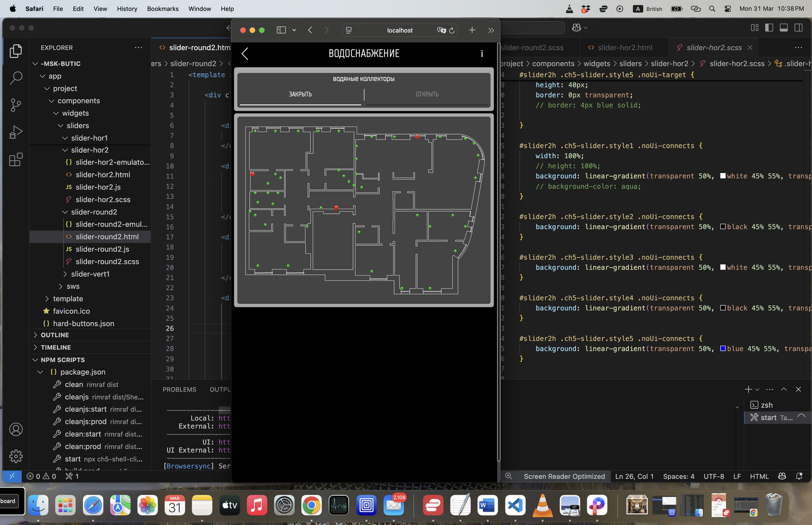Switch to slider-round2.scss editor tab
The width and height of the screenshot is (812, 525).
coord(532,48)
